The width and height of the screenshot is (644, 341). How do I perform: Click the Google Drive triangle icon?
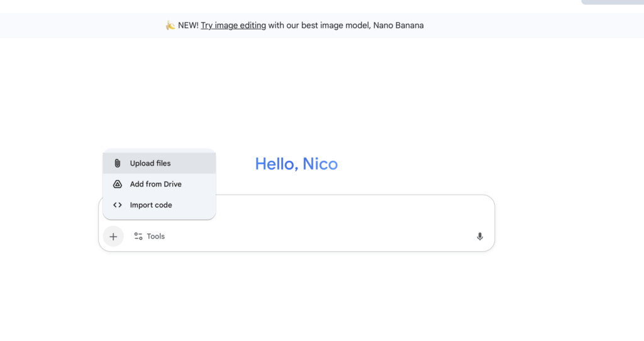pos(118,184)
